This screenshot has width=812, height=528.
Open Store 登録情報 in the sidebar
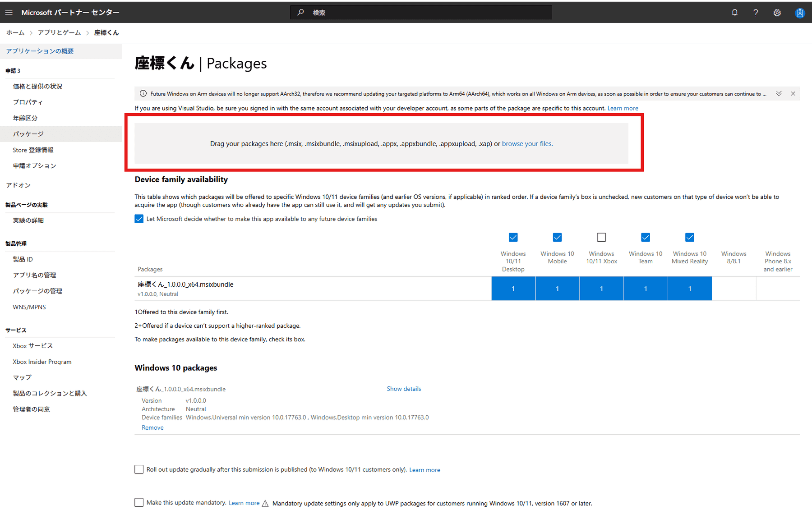[33, 150]
